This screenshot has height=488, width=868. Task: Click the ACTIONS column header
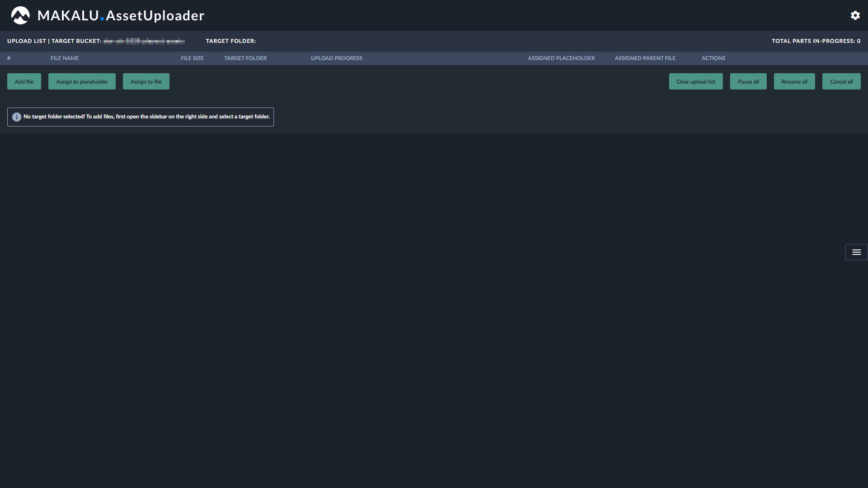[x=713, y=58]
